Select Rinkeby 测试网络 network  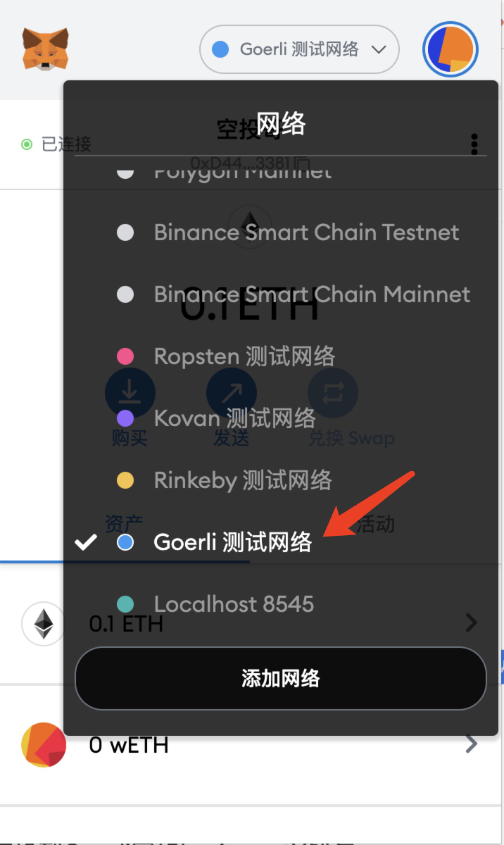click(243, 481)
